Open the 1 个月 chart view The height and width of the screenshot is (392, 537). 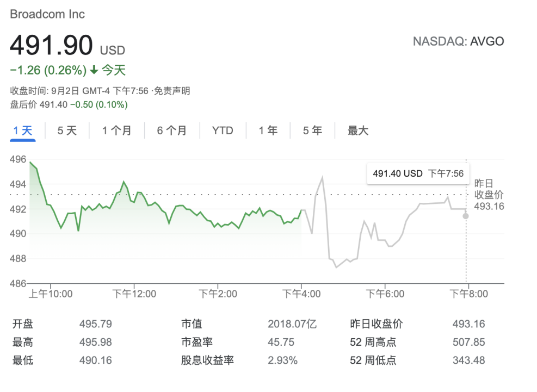pos(117,130)
